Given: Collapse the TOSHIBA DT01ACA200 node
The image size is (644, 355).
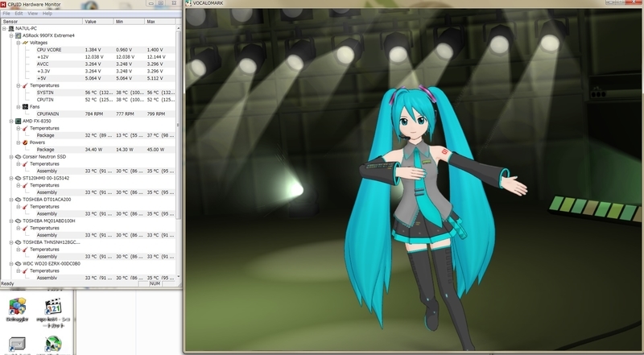Looking at the screenshot, I should pos(11,200).
